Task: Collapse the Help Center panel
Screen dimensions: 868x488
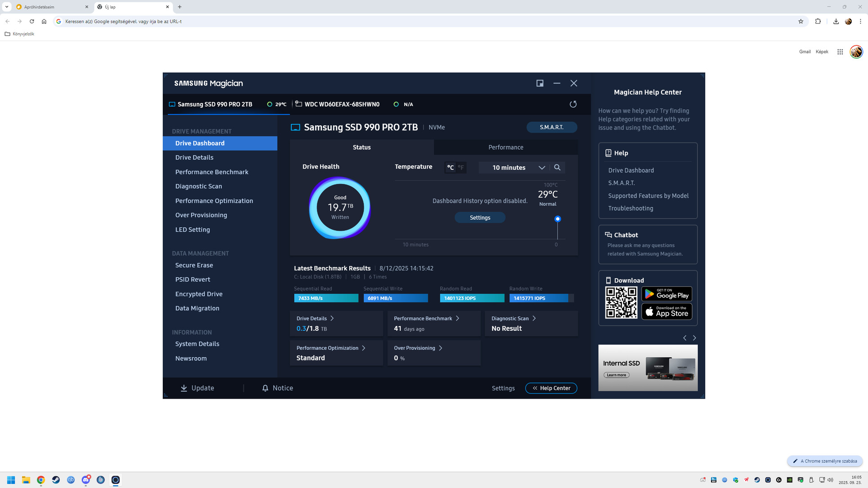Action: [551, 388]
